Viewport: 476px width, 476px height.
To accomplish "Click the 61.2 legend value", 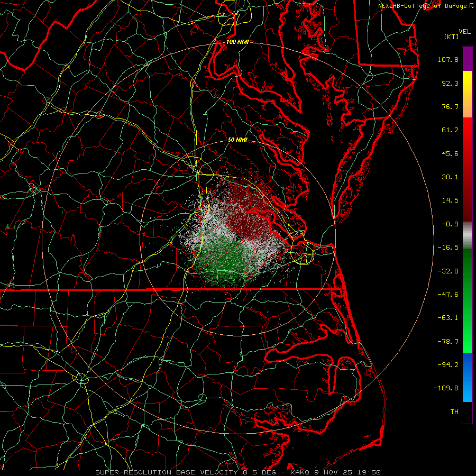I will pyautogui.click(x=450, y=130).
